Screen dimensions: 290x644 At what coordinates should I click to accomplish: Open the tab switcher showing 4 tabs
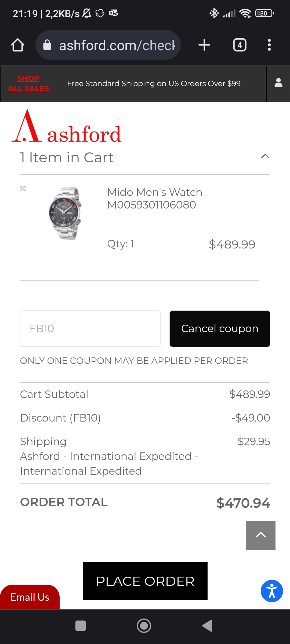click(x=240, y=45)
